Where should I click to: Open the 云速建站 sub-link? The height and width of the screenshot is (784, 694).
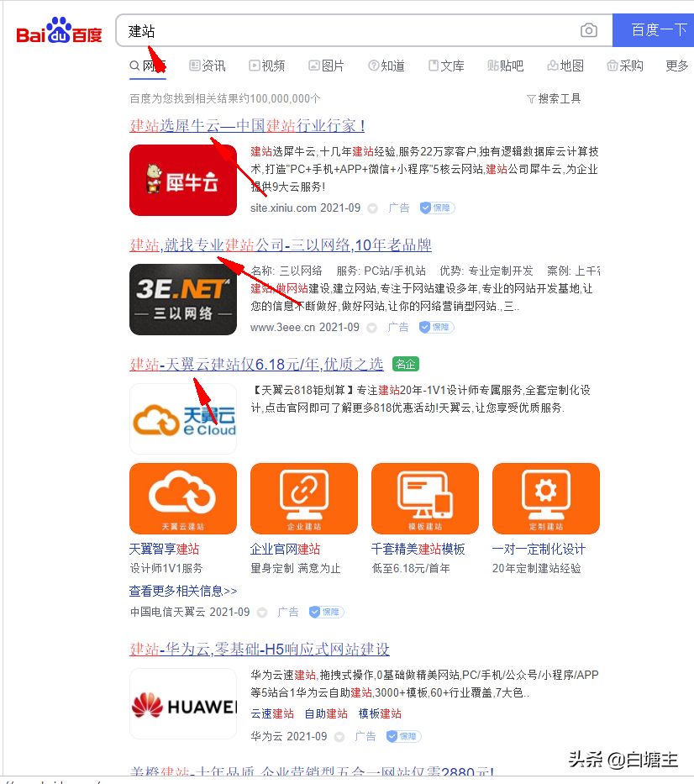point(272,713)
